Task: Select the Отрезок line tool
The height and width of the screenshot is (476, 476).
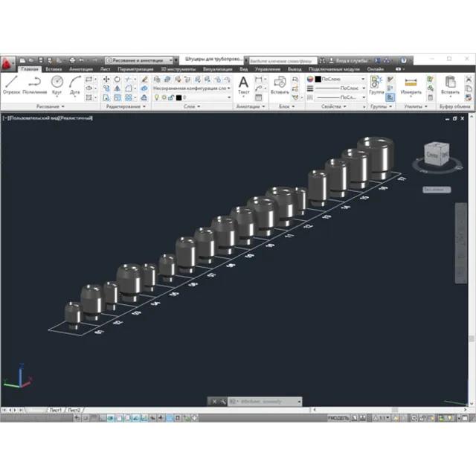Action: [x=12, y=85]
